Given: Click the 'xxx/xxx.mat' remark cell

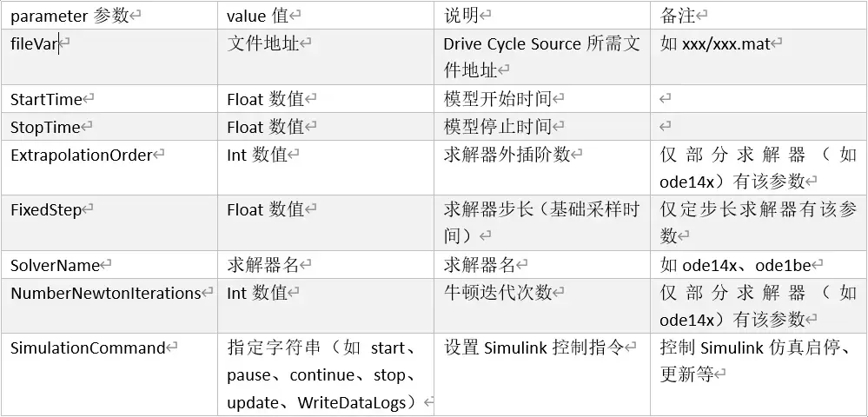Looking at the screenshot, I should [x=759, y=57].
